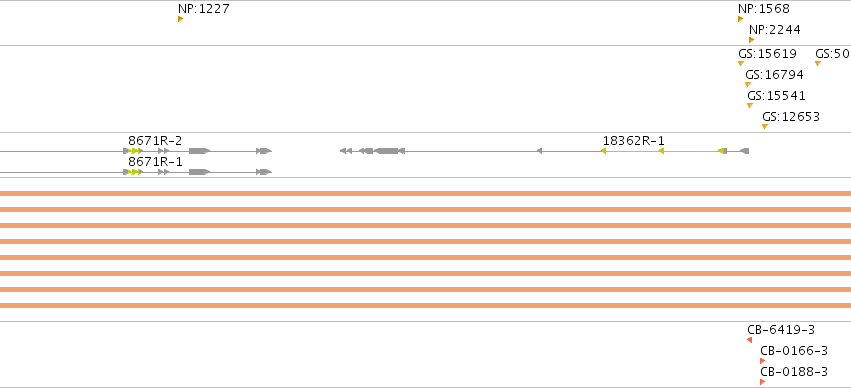Screen dimensions: 851x388
Task: Click the GS:15619 text label
Action: 767,54
